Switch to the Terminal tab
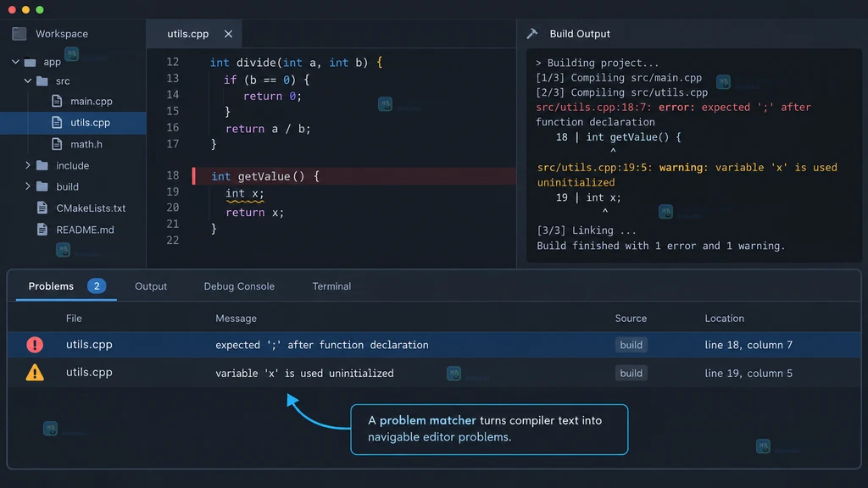This screenshot has height=488, width=868. click(x=331, y=286)
